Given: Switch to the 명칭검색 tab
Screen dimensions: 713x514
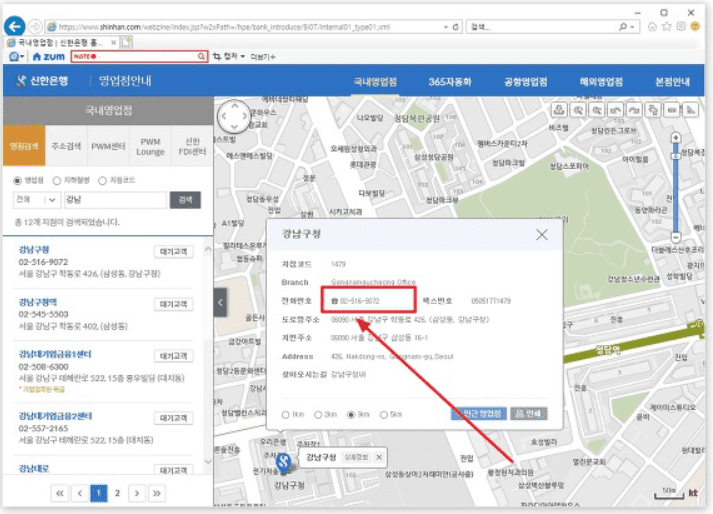Looking at the screenshot, I should pos(24,146).
